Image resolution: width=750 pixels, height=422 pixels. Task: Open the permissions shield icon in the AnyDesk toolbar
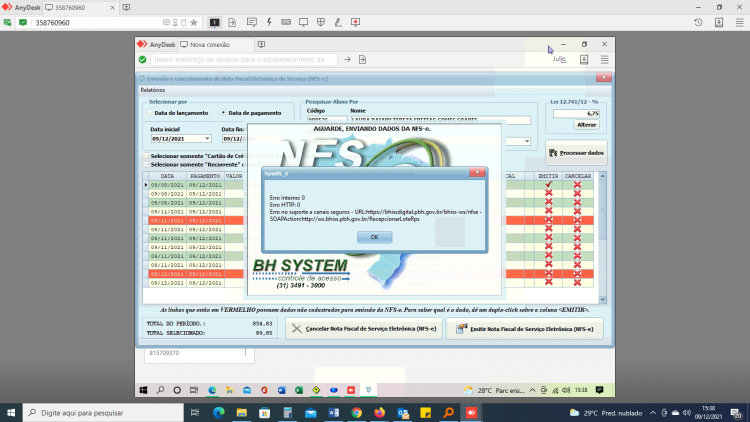click(x=321, y=22)
